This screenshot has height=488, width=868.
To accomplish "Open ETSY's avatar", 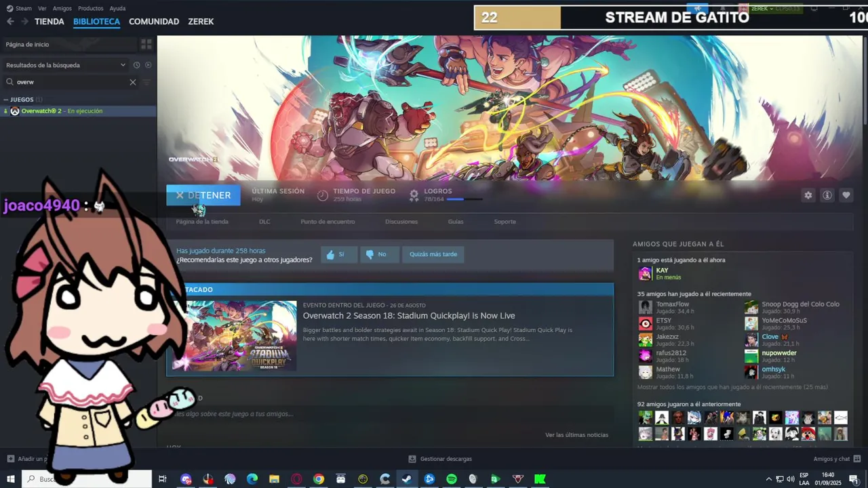I will [646, 323].
